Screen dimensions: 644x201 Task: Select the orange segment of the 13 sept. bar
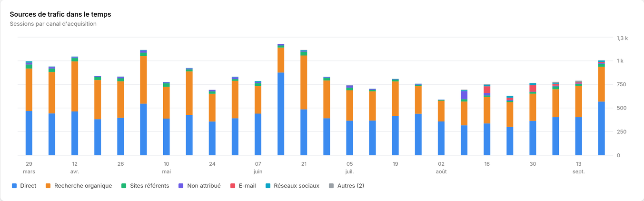578,101
